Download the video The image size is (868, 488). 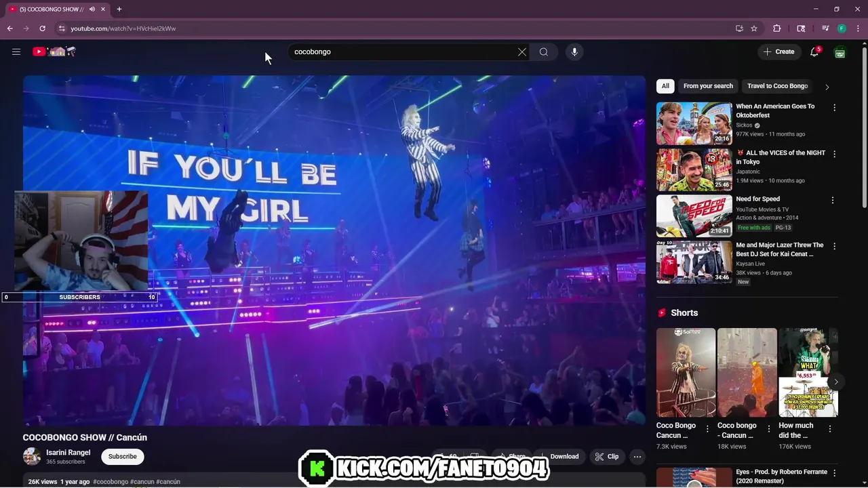coord(559,457)
